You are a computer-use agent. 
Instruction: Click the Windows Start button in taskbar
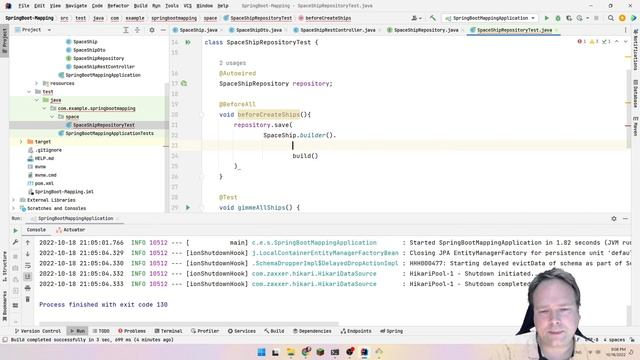point(261,352)
